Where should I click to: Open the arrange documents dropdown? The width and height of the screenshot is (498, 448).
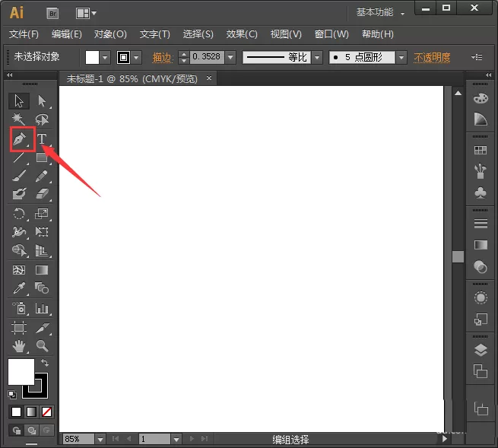(86, 13)
